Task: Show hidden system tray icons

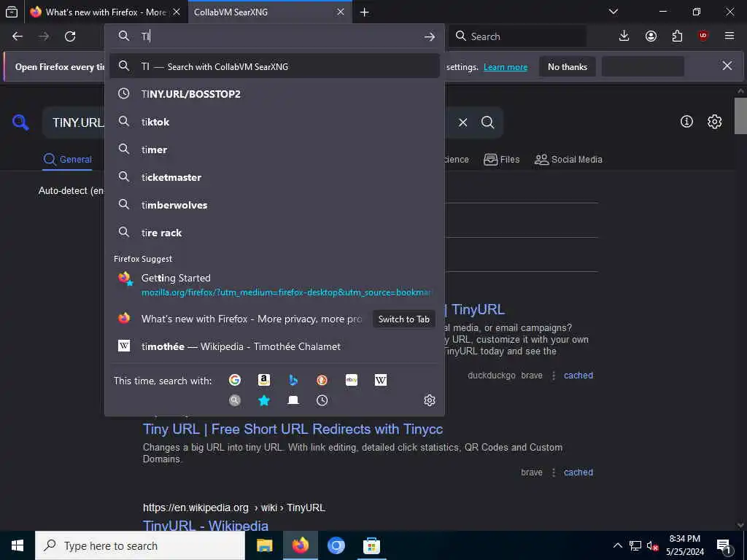Action: pyautogui.click(x=617, y=545)
